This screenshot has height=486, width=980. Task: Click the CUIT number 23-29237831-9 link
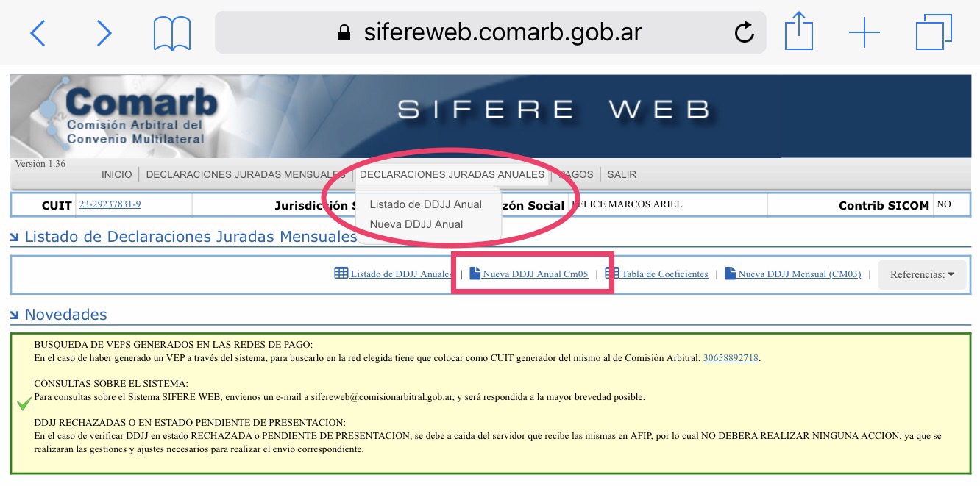(x=110, y=204)
